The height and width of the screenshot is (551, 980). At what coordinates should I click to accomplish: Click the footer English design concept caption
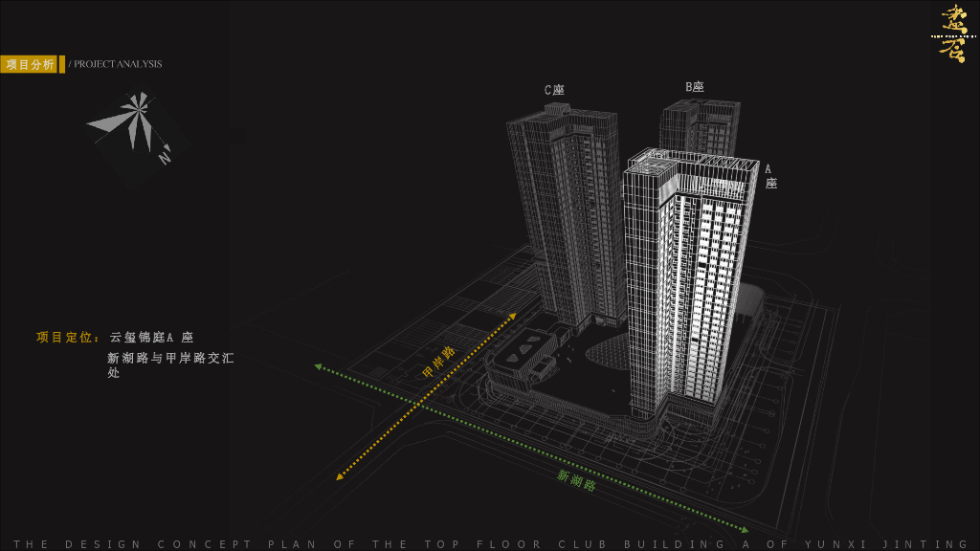click(x=491, y=544)
